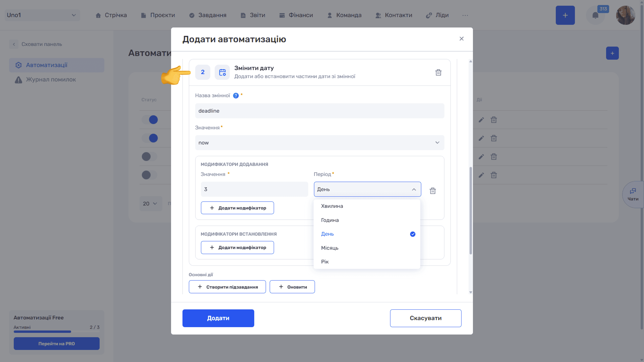Viewport: 644px width, 362px height.
Task: Open the Чати chat panel icon
Action: point(633,195)
